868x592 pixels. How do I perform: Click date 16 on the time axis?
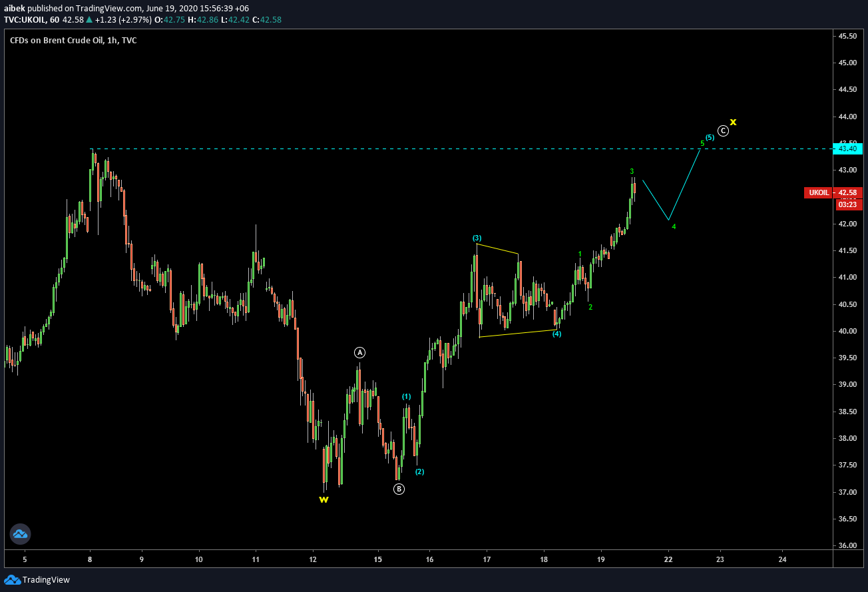pyautogui.click(x=430, y=559)
